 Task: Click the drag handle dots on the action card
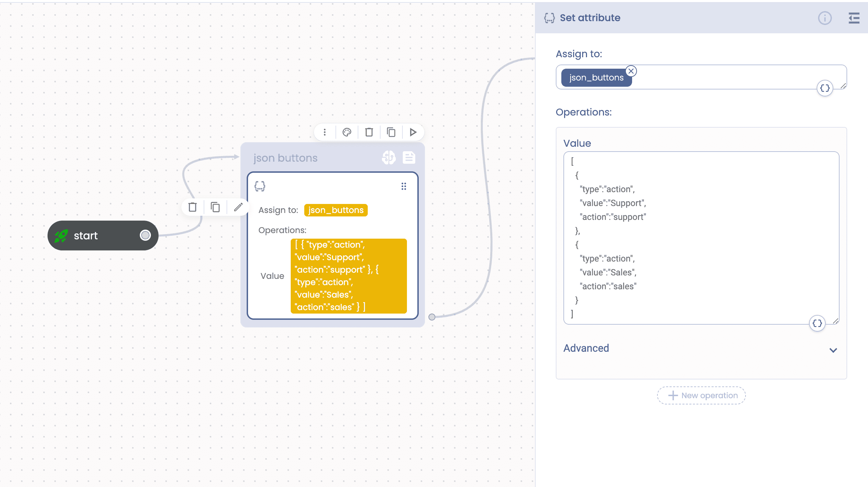[404, 187]
